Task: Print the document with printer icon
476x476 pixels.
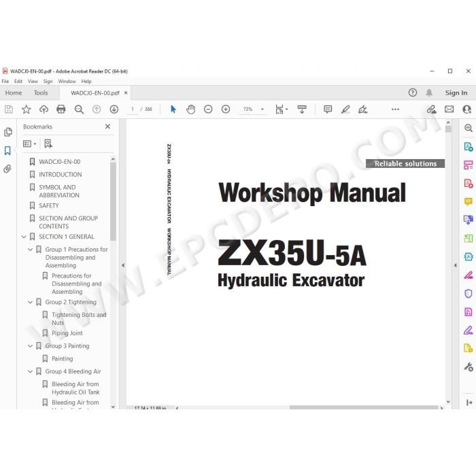Action: (61, 109)
